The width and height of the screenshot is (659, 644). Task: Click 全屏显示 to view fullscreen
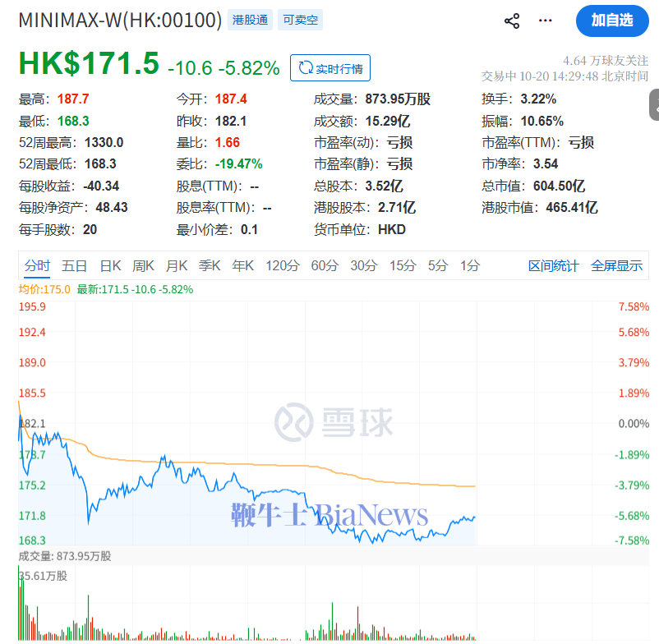tap(616, 265)
